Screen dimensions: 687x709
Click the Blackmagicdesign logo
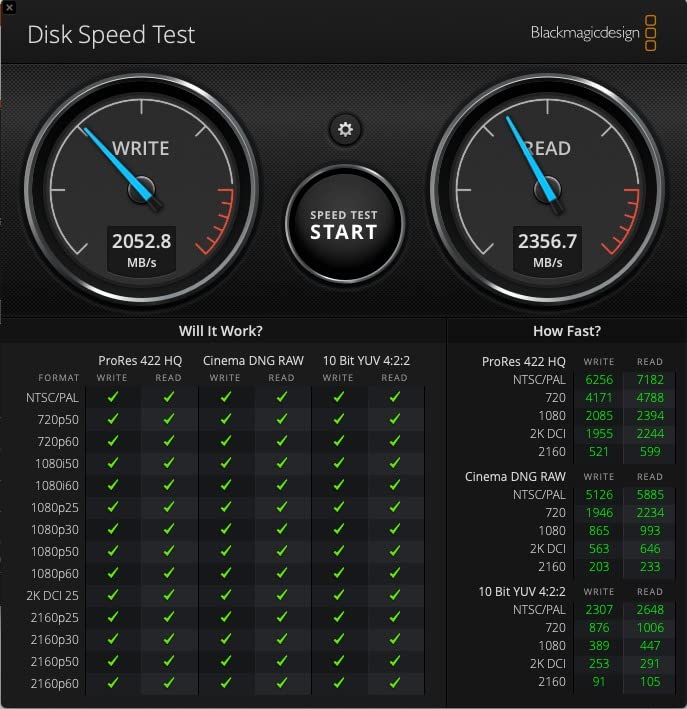click(x=594, y=33)
